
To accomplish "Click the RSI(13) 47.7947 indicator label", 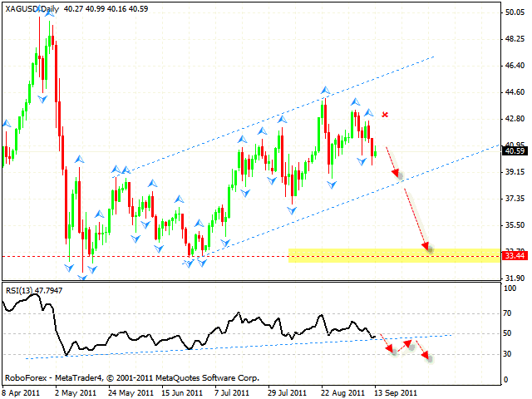I will 37,291.
